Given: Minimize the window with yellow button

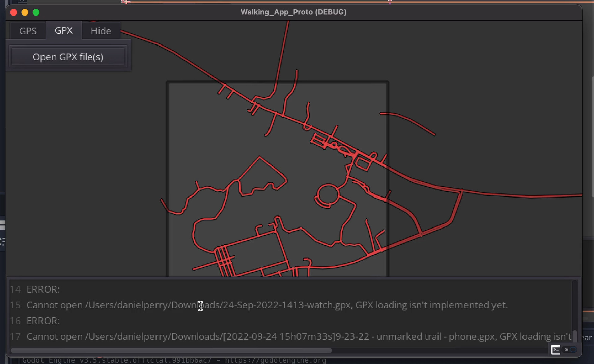Looking at the screenshot, I should (x=25, y=12).
